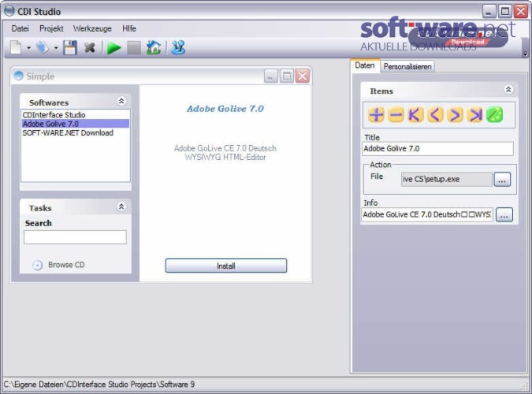Click the File path field showing setup.exe
Image resolution: width=532 pixels, height=394 pixels.
447,179
